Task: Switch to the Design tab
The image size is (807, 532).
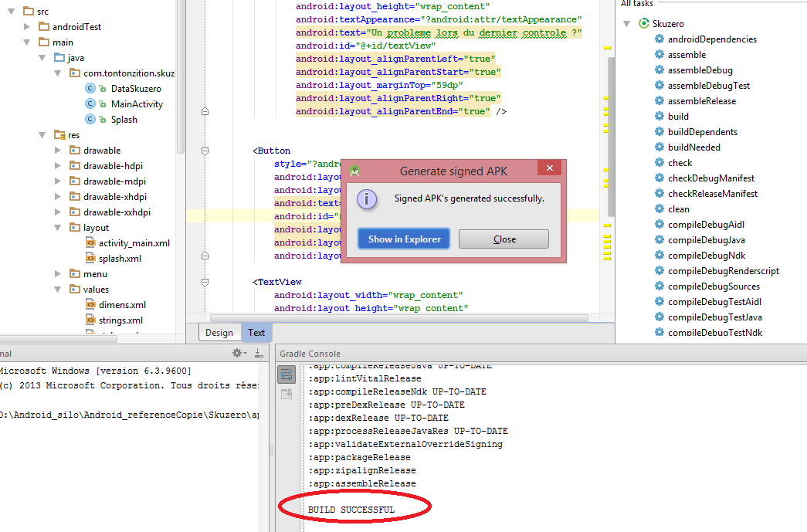Action: click(x=219, y=332)
